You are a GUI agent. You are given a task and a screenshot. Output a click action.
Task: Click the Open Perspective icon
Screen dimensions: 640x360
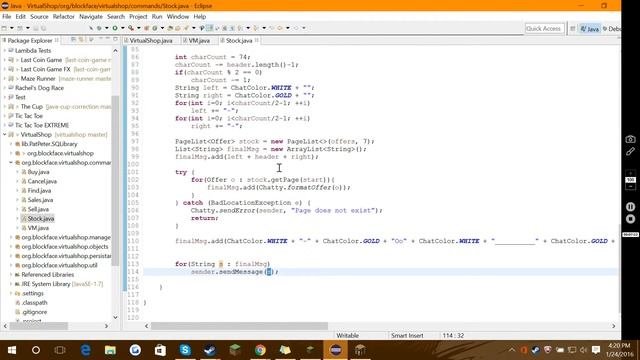(573, 29)
